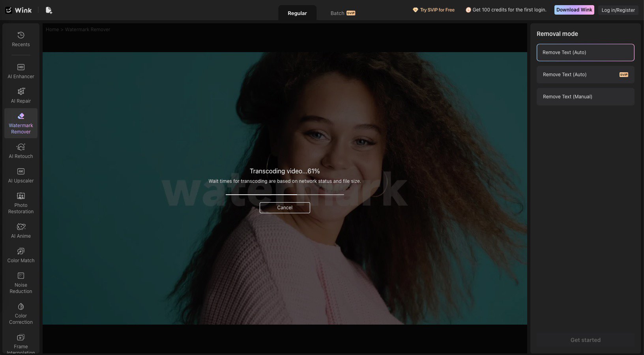Click the Transcoding video...61% status text

(x=285, y=171)
